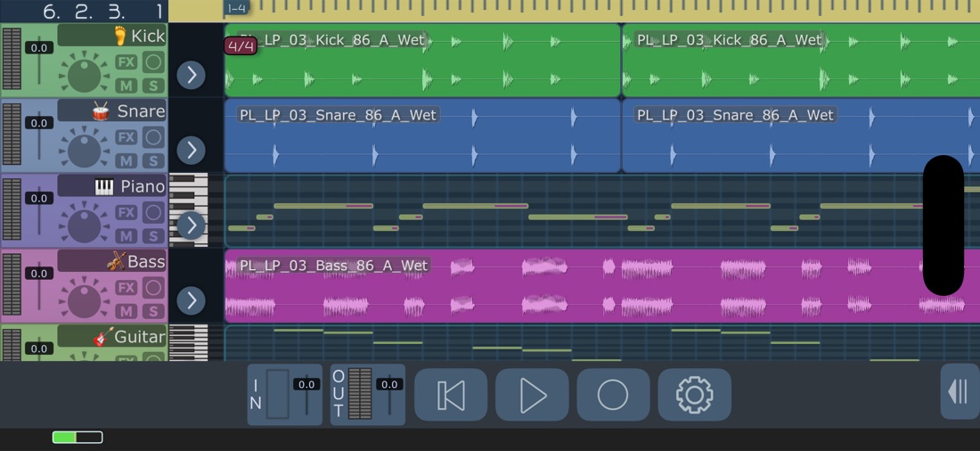Screen dimensions: 980x451
Task: Click the Bass track volume value 0.0
Action: [x=38, y=274]
